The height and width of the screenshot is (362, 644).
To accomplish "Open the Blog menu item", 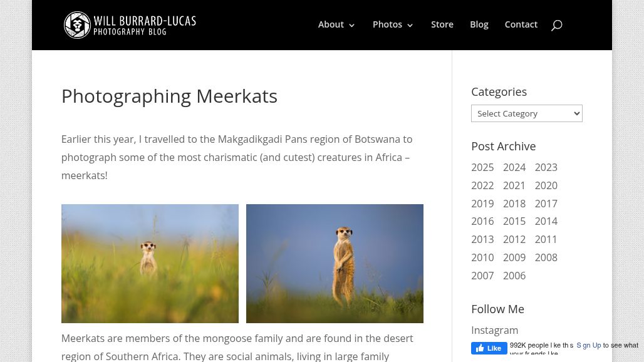I will tap(479, 24).
